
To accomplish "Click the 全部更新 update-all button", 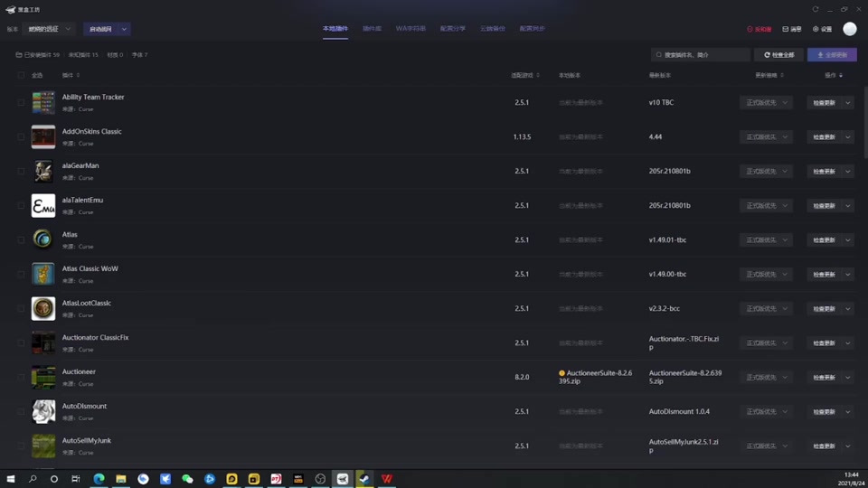I will pyautogui.click(x=832, y=55).
